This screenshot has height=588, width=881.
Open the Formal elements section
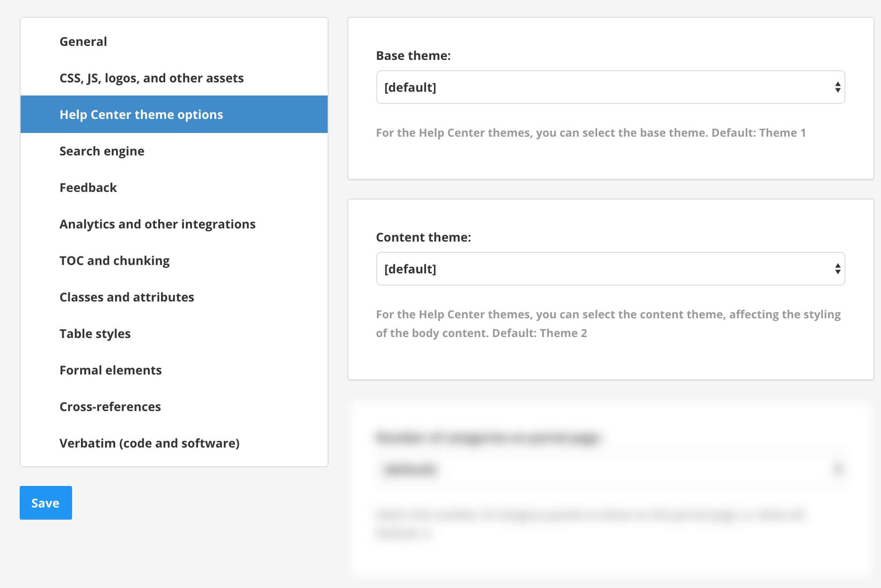click(110, 370)
